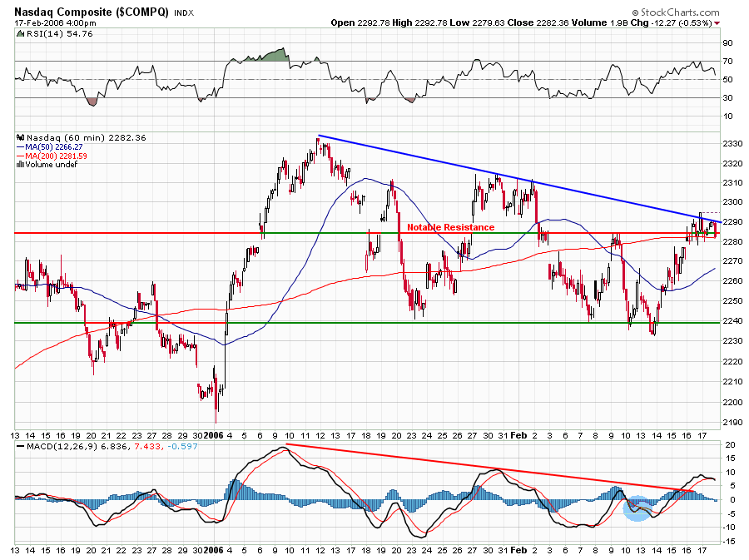Click the blue -0.597 MACD histogram value

tap(181, 446)
